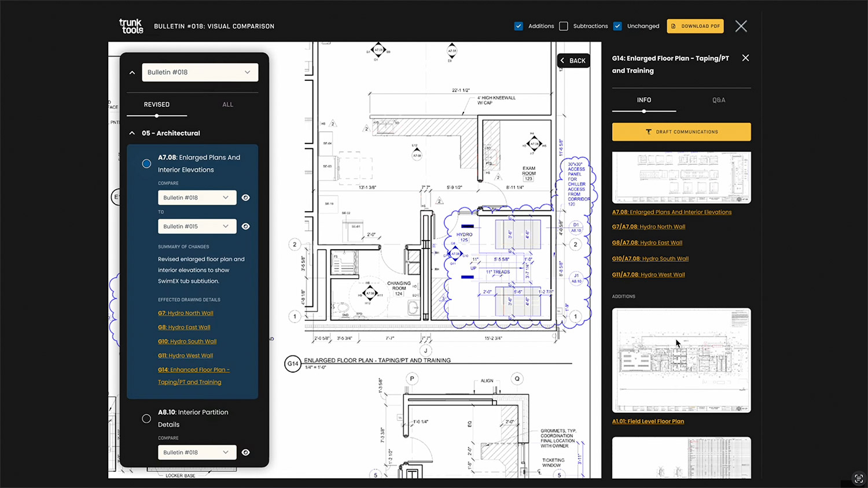868x488 pixels.
Task: Open the A1.01 Field Level Floor Plan thumbnail
Action: click(x=681, y=360)
